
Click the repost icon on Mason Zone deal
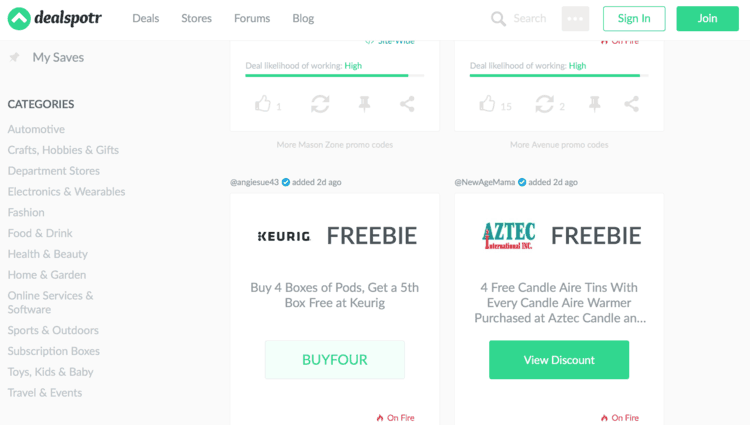pos(320,104)
